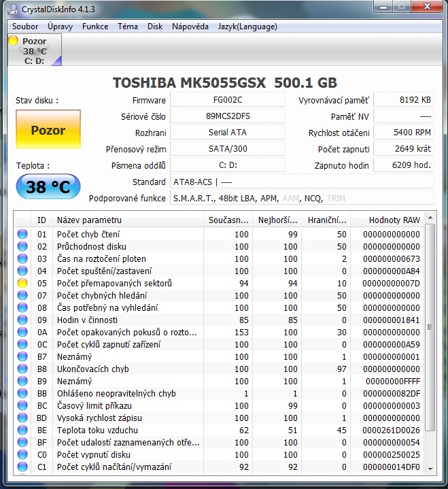Click yellow warning icon for 05 přemapovaných sektorů
448x489 pixels.
22,283
